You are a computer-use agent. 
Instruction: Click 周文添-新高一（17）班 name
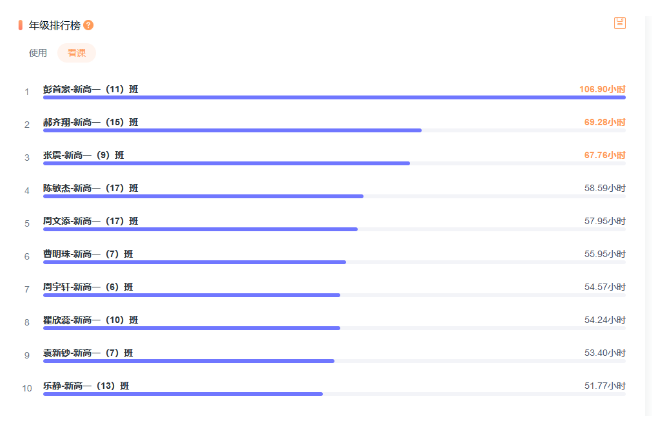click(x=91, y=221)
